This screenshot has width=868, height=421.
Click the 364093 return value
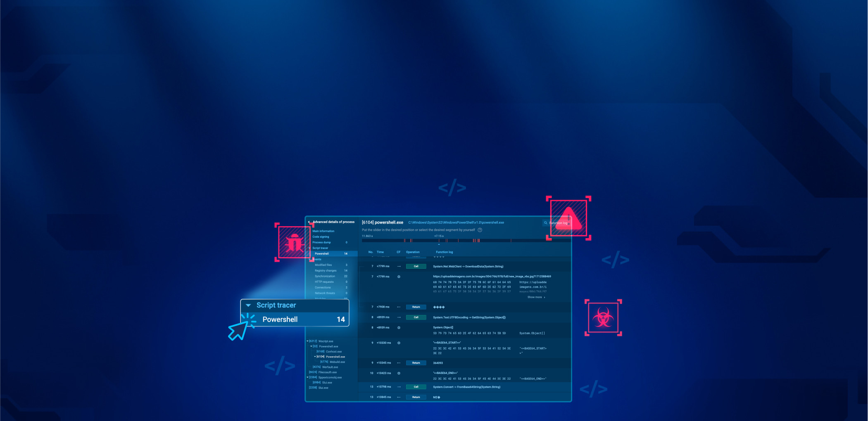pyautogui.click(x=438, y=363)
